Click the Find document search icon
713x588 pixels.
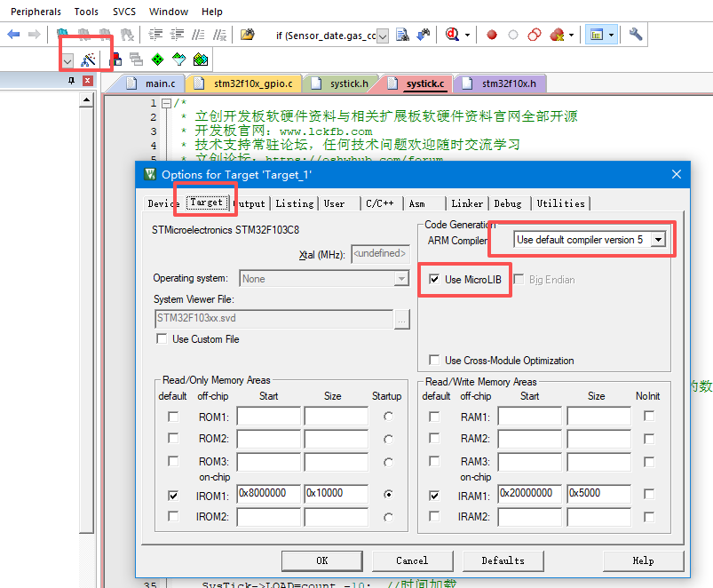point(402,35)
